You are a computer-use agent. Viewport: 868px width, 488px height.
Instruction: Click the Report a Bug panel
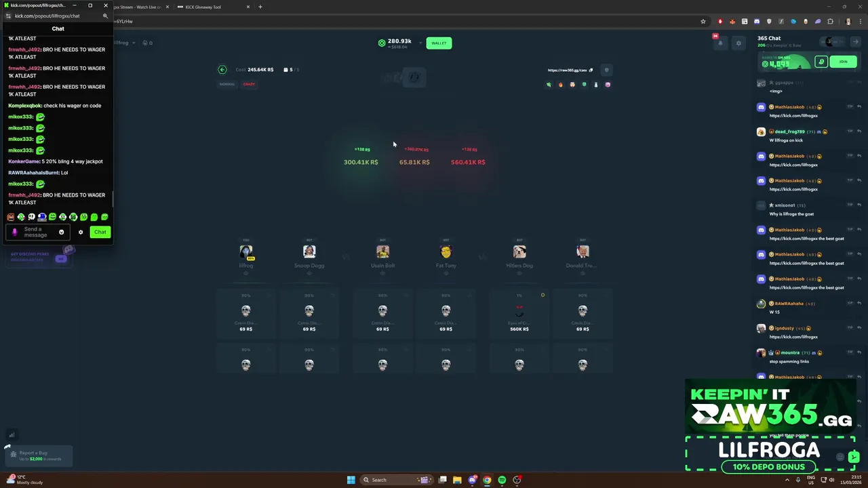point(37,455)
